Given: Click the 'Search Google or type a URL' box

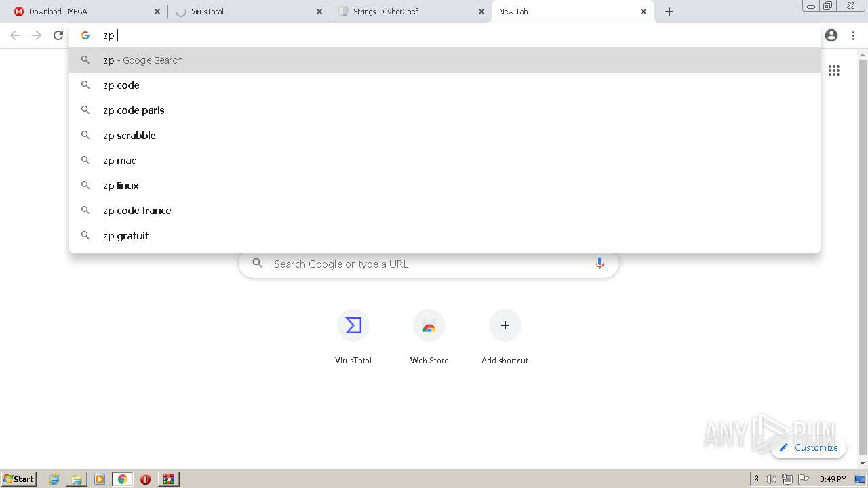Looking at the screenshot, I should (x=429, y=264).
